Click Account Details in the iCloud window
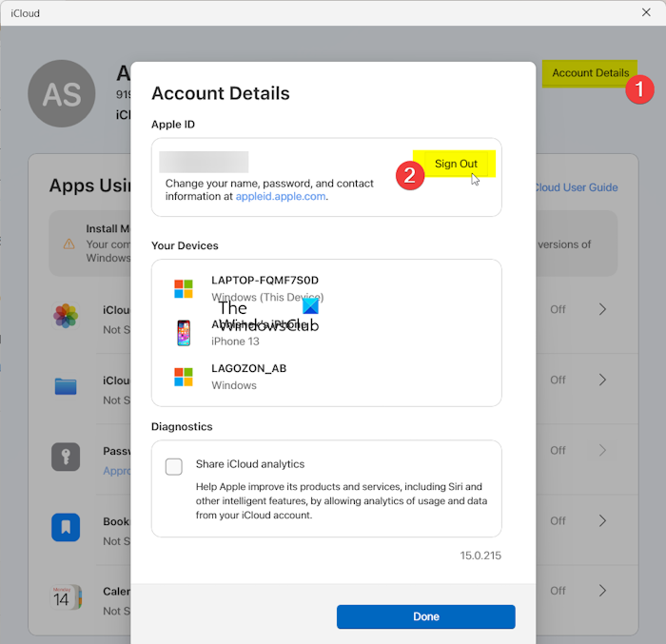Viewport: 666px width, 644px height. [x=590, y=73]
